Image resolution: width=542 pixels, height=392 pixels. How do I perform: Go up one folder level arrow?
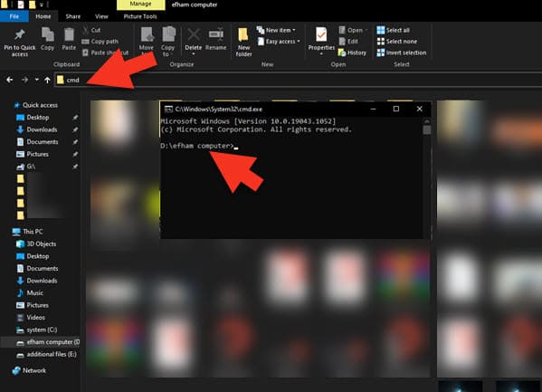click(x=47, y=80)
